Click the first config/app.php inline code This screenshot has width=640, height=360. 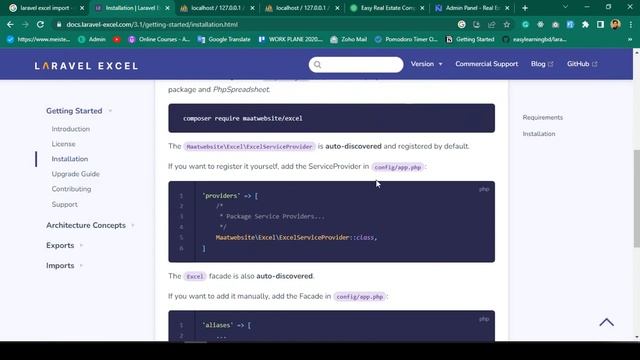398,167
